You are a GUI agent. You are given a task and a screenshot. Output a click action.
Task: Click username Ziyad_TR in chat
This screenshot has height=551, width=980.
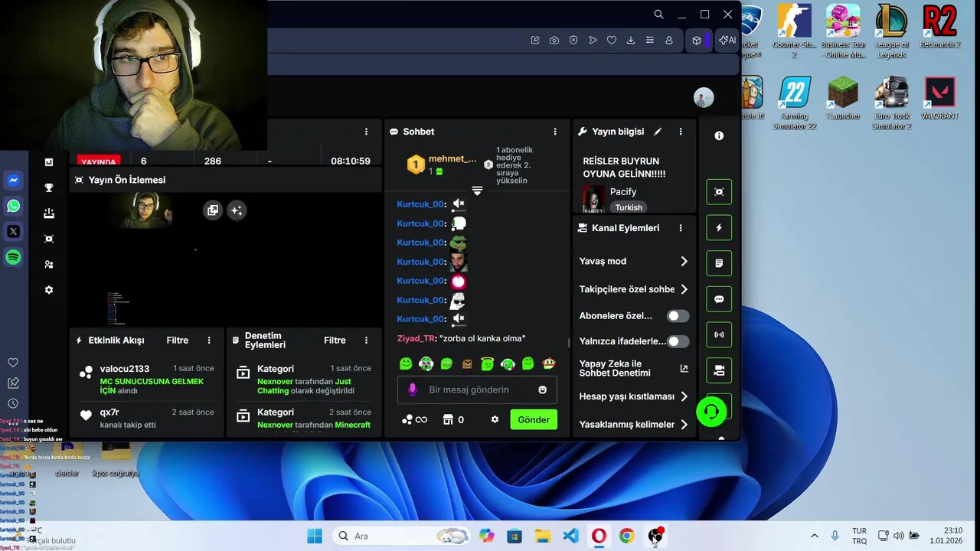[416, 338]
